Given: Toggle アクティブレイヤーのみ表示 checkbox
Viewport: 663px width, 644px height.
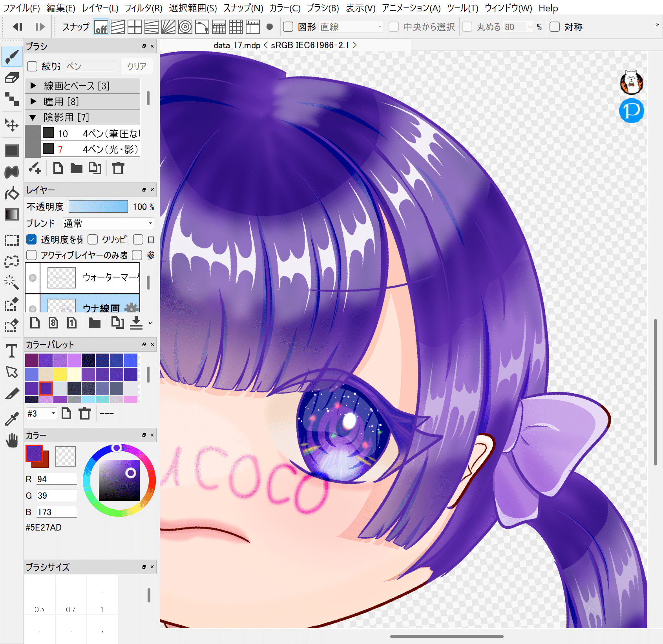Looking at the screenshot, I should click(31, 255).
